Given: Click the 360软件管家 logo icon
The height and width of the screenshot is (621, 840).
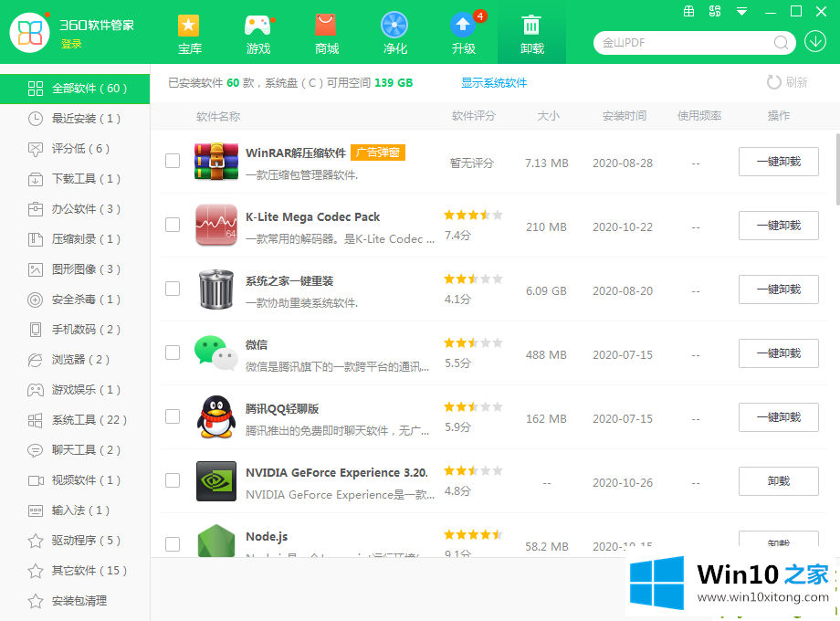Looking at the screenshot, I should (x=29, y=33).
